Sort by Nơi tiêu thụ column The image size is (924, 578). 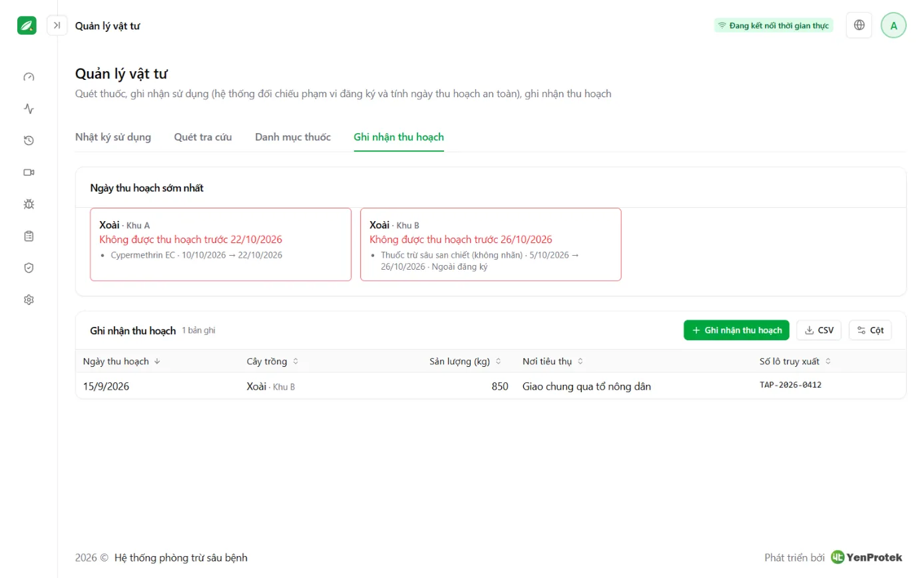tap(553, 362)
